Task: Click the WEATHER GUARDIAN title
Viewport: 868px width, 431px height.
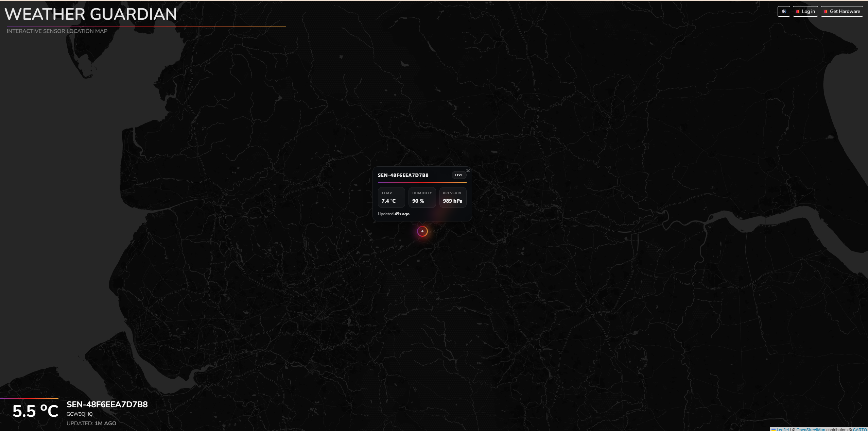Action: (91, 14)
